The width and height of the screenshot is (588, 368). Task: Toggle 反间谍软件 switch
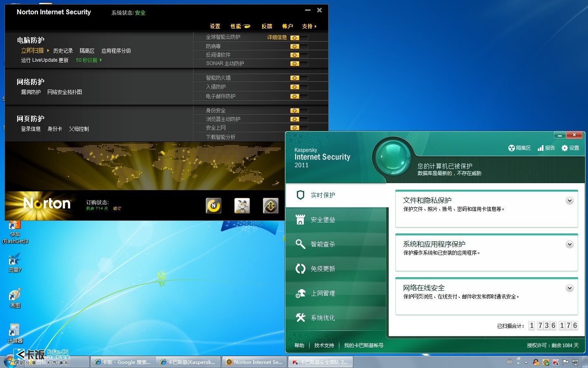(299, 55)
